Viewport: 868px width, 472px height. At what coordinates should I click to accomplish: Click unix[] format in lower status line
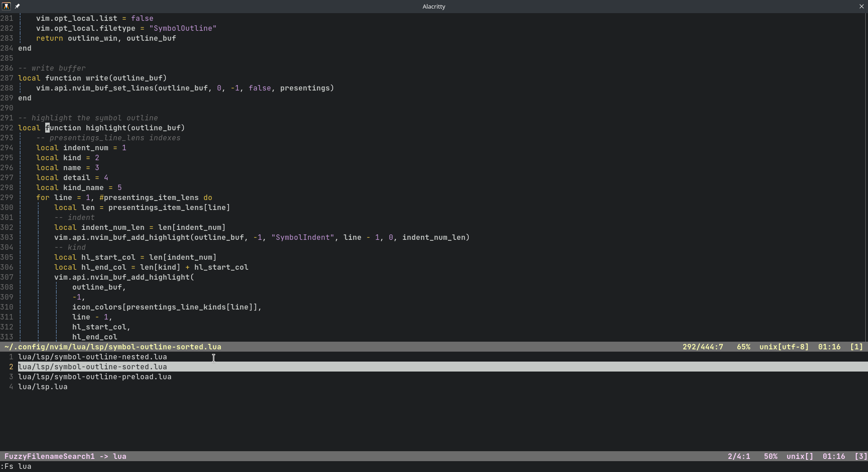[x=800, y=457]
